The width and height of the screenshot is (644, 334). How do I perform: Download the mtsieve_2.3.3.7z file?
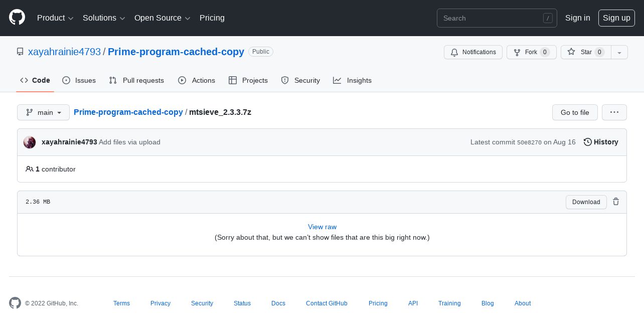coord(586,202)
